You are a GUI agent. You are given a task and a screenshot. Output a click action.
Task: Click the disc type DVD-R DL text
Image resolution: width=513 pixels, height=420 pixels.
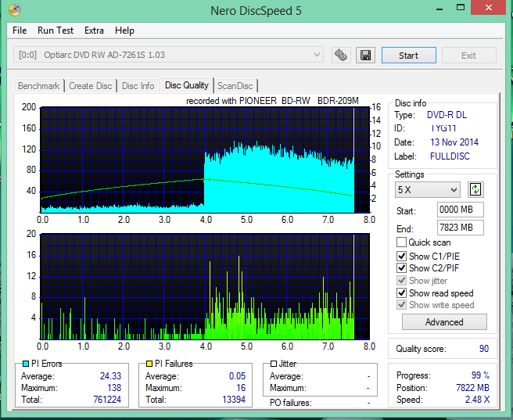coord(447,115)
